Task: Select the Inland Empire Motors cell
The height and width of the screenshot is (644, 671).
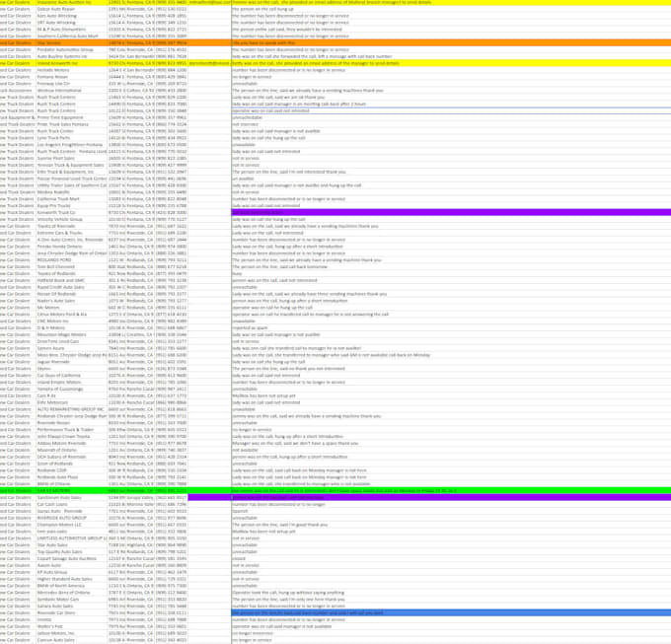Action: 71,383
